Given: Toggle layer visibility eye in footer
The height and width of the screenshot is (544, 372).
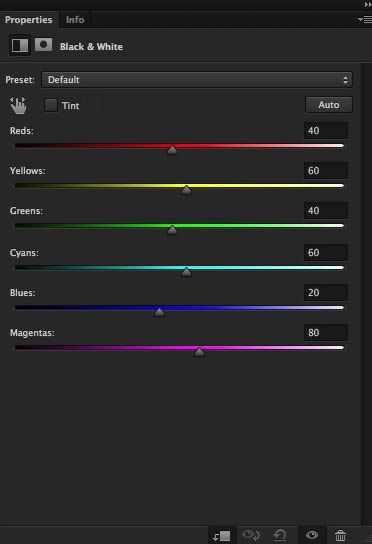Looking at the screenshot, I should 312,535.
